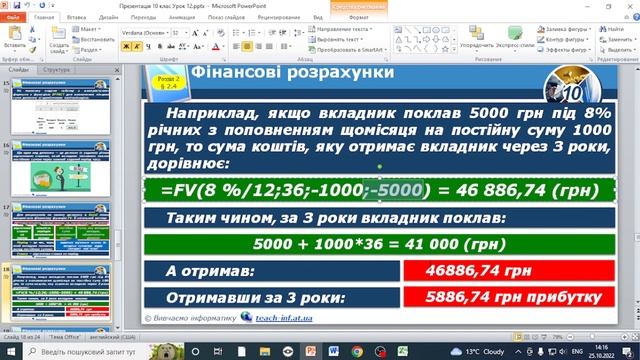Open Word from the Windows taskbar
640x360 pixels.
pyautogui.click(x=334, y=351)
